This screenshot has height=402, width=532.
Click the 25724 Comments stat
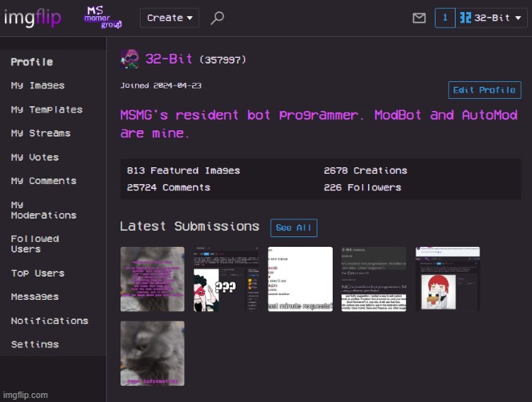coord(169,187)
